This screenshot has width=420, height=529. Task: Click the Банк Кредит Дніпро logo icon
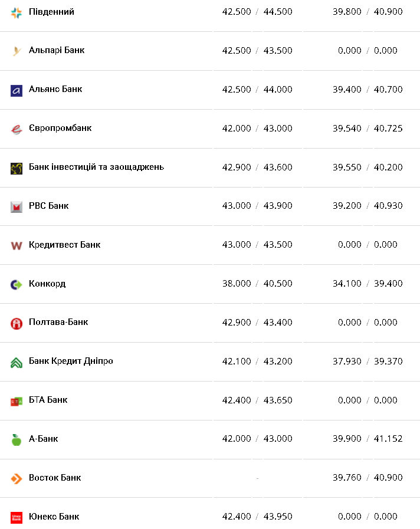coord(17,362)
